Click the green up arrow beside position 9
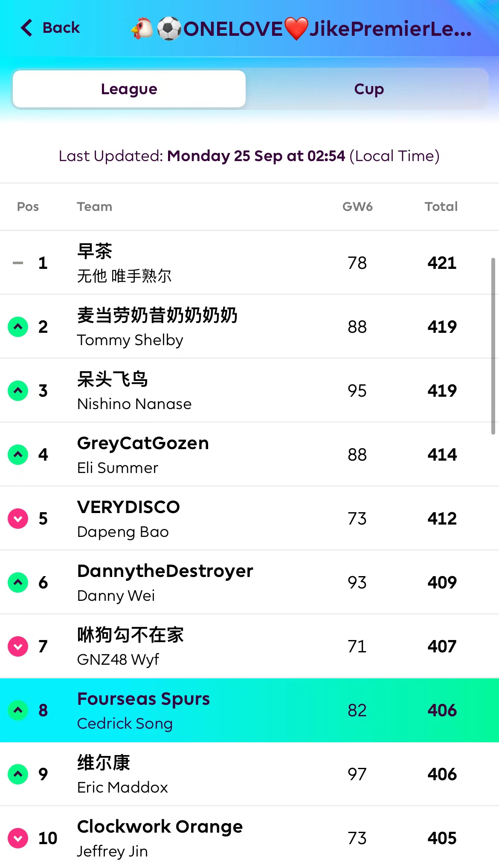 18,774
